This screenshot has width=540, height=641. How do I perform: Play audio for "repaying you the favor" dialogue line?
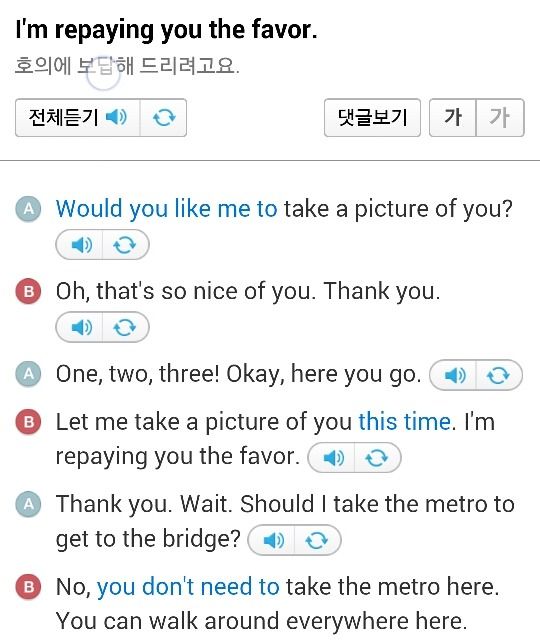tap(331, 457)
